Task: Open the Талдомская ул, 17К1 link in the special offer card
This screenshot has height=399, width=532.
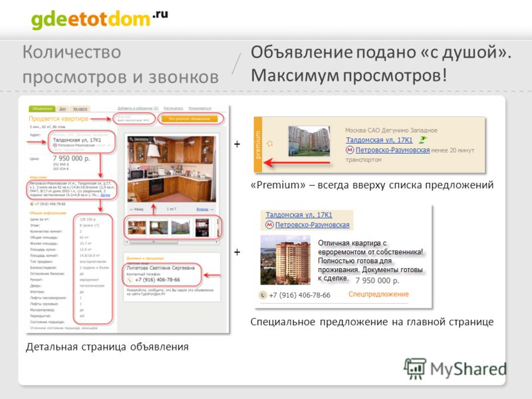Action: pyautogui.click(x=299, y=215)
